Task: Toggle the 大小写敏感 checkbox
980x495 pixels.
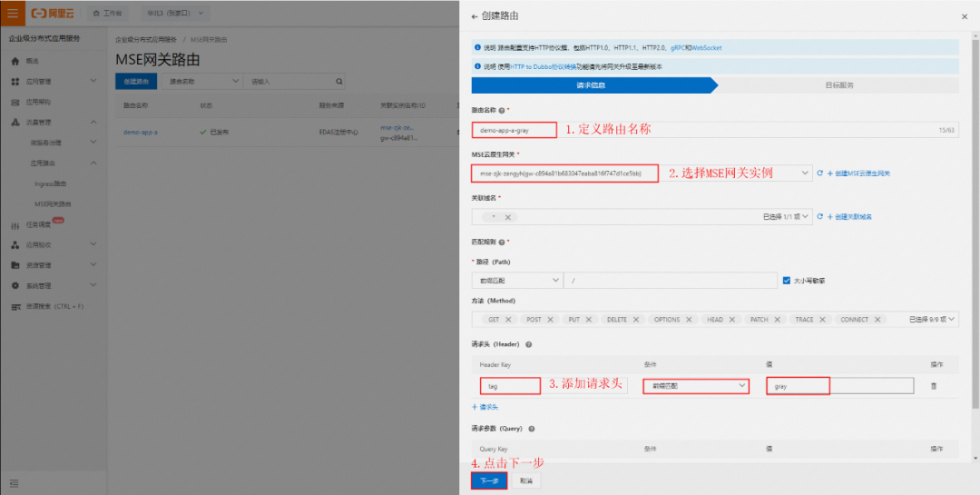Action: click(x=786, y=281)
